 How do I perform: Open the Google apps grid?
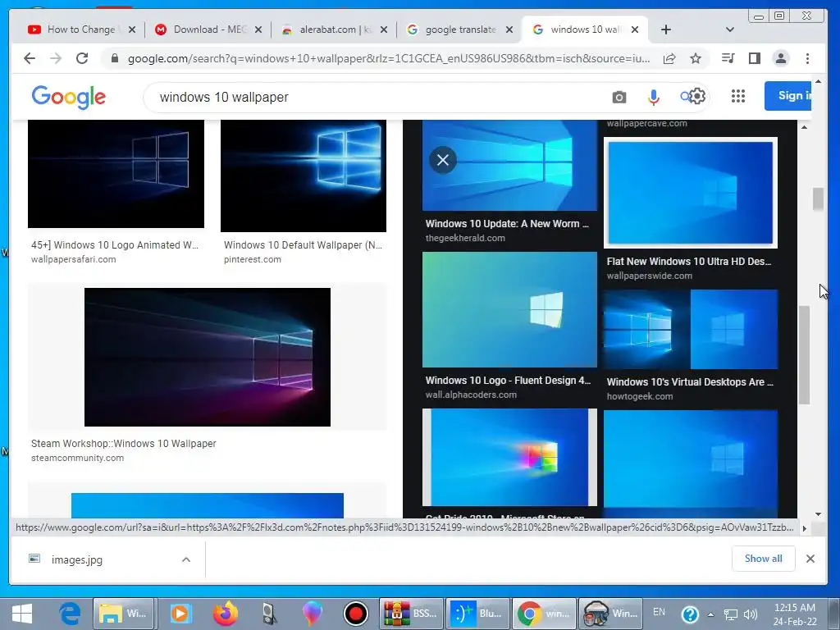click(738, 96)
